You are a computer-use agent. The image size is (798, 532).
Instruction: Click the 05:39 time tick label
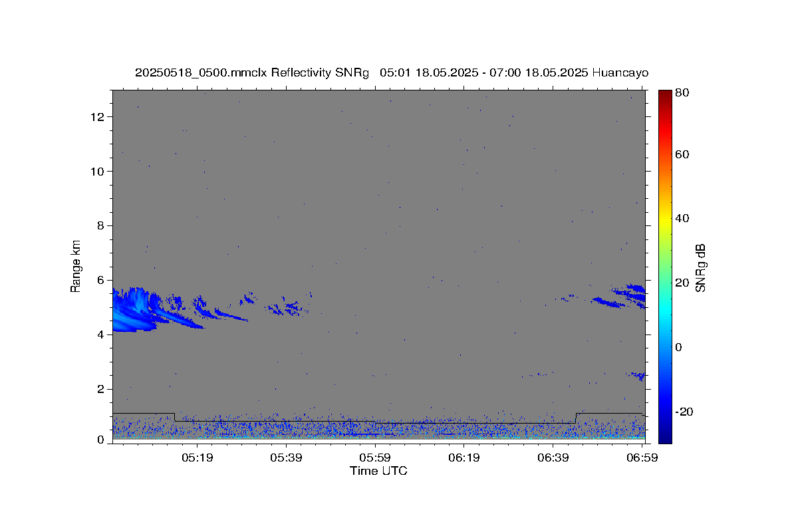pos(287,458)
